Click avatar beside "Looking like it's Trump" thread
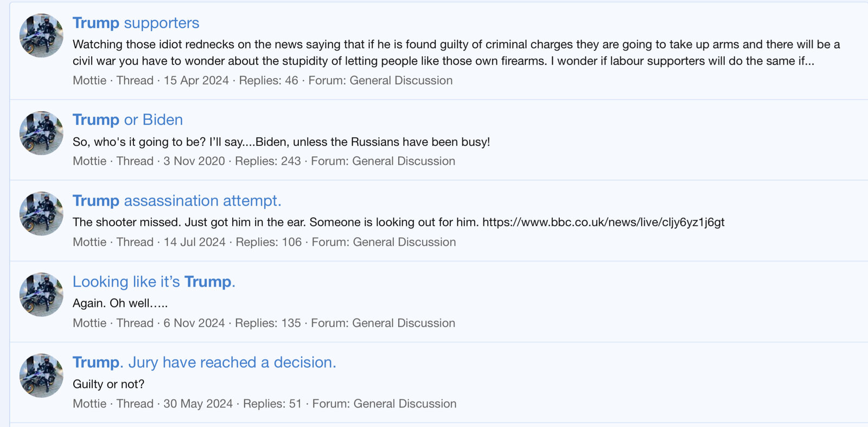The height and width of the screenshot is (427, 868). tap(41, 295)
